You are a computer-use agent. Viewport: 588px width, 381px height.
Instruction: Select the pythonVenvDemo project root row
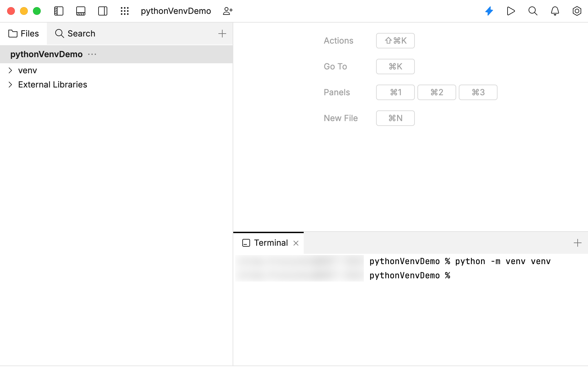click(x=116, y=54)
